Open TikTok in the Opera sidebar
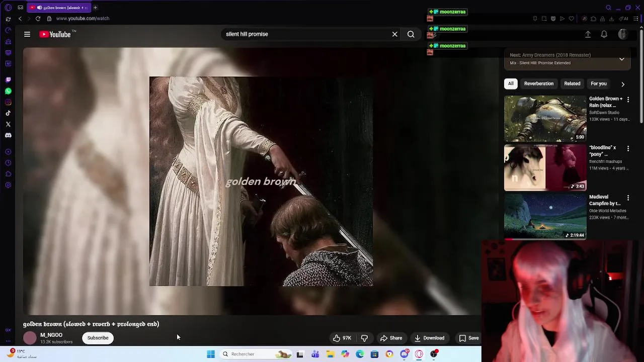 pyautogui.click(x=8, y=113)
